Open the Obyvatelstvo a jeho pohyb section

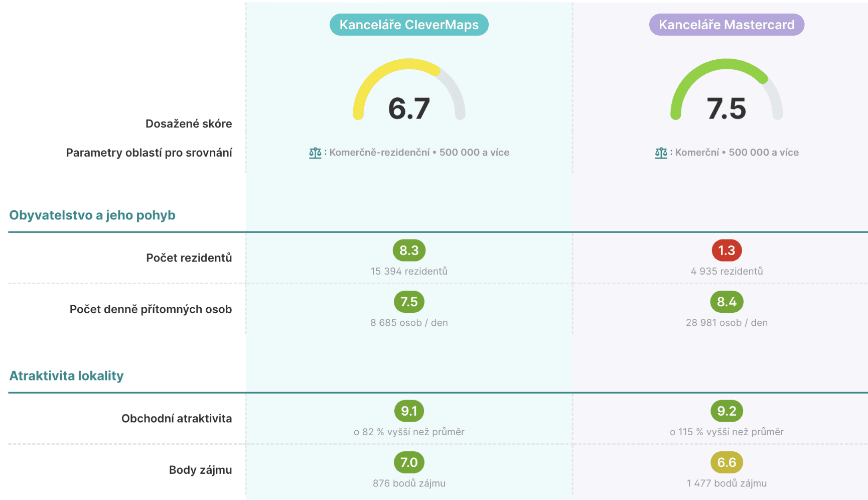coord(92,215)
